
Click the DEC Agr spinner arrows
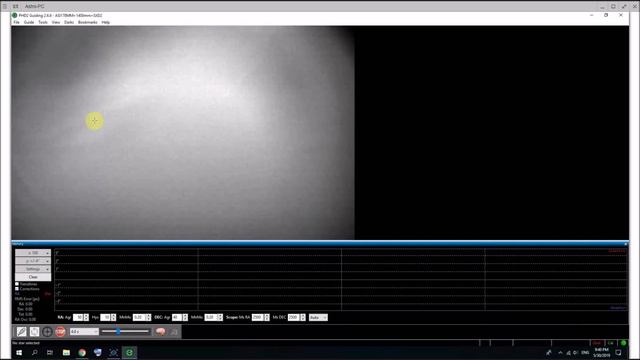pos(185,317)
